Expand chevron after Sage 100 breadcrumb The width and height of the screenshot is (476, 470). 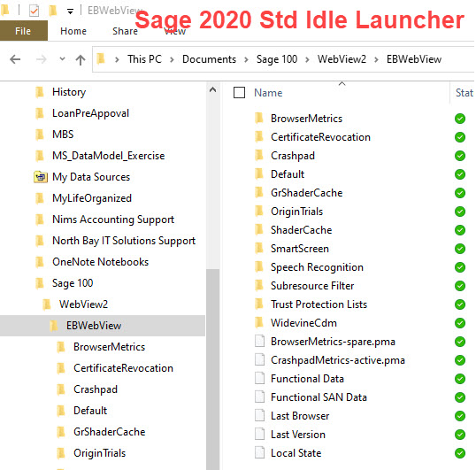307,59
